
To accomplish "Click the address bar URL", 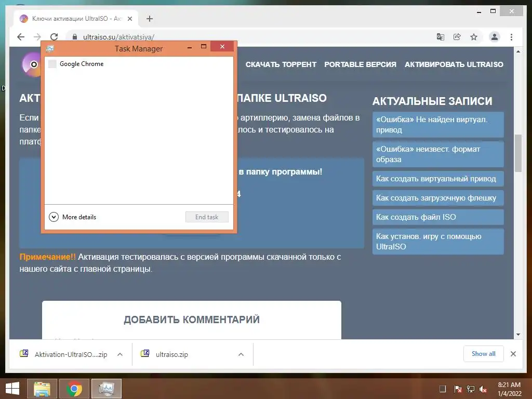I will tap(118, 37).
